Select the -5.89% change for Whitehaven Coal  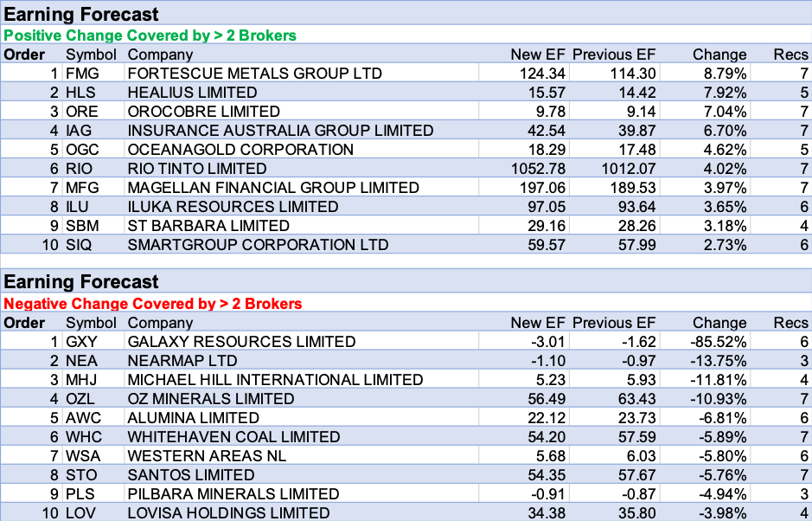723,437
